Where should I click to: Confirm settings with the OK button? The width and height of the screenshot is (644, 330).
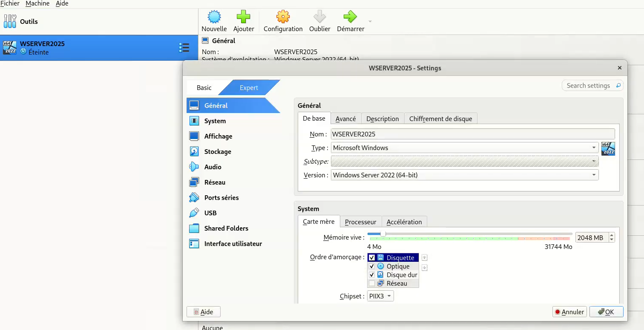(x=606, y=312)
